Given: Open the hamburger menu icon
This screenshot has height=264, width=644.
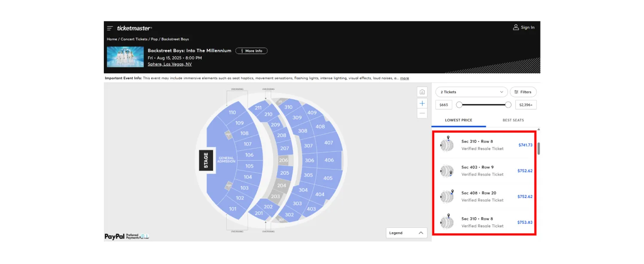Looking at the screenshot, I should tap(110, 28).
